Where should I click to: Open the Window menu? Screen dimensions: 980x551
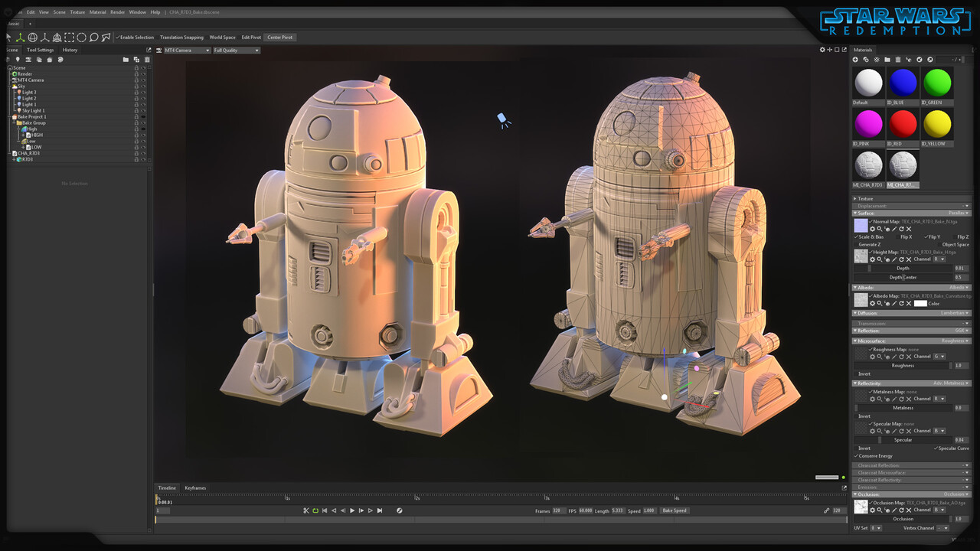pyautogui.click(x=137, y=12)
